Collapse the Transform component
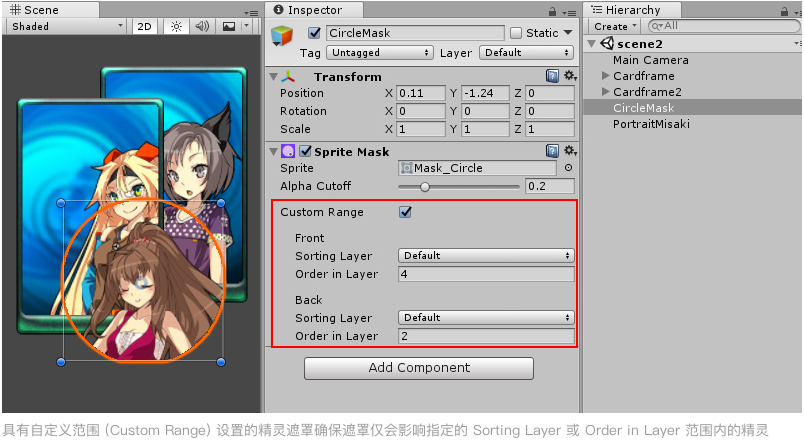The width and height of the screenshot is (804, 442). coord(273,77)
